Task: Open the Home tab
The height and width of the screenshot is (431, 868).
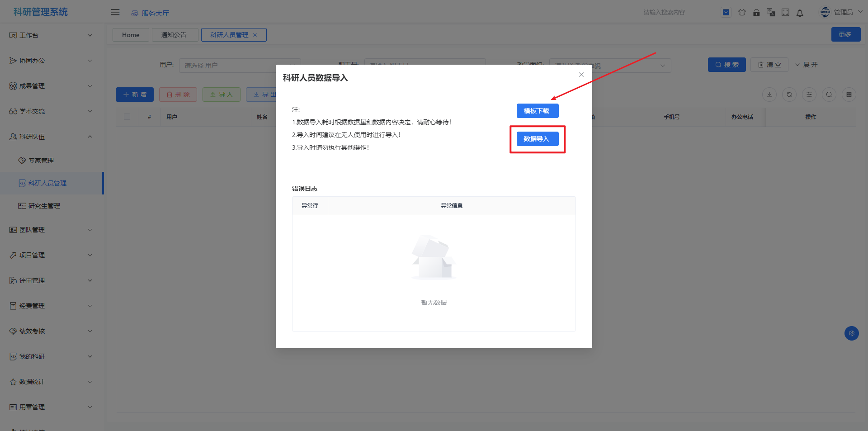Action: click(131, 35)
